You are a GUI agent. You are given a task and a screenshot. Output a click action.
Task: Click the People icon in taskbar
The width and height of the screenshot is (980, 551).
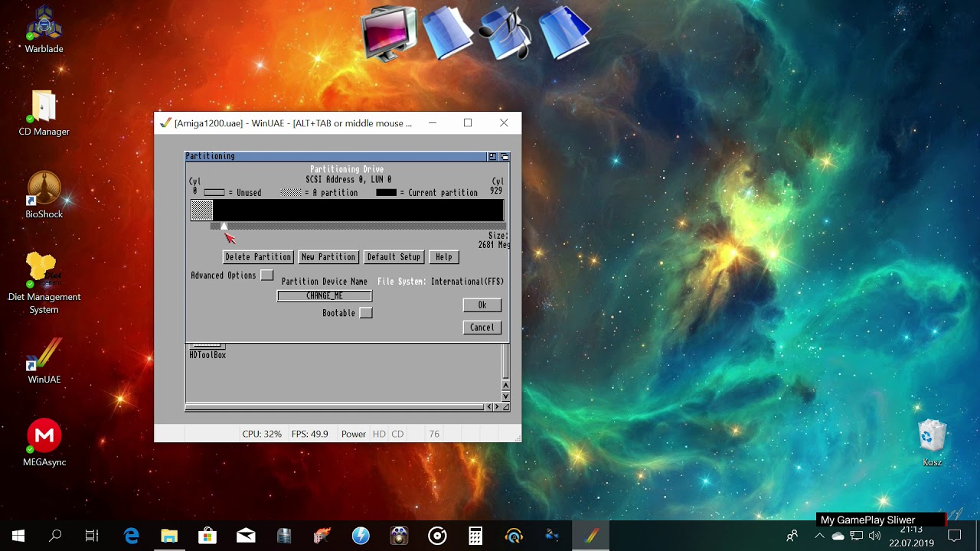coord(792,536)
